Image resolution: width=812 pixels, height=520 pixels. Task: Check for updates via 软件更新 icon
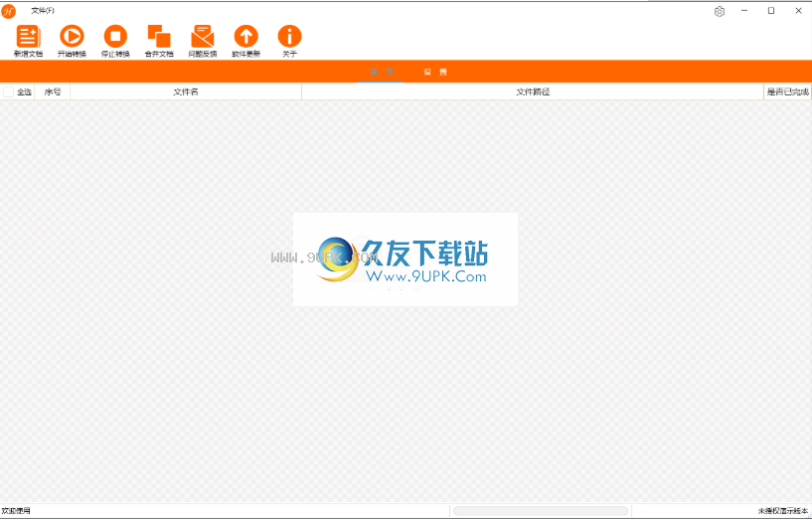point(245,37)
